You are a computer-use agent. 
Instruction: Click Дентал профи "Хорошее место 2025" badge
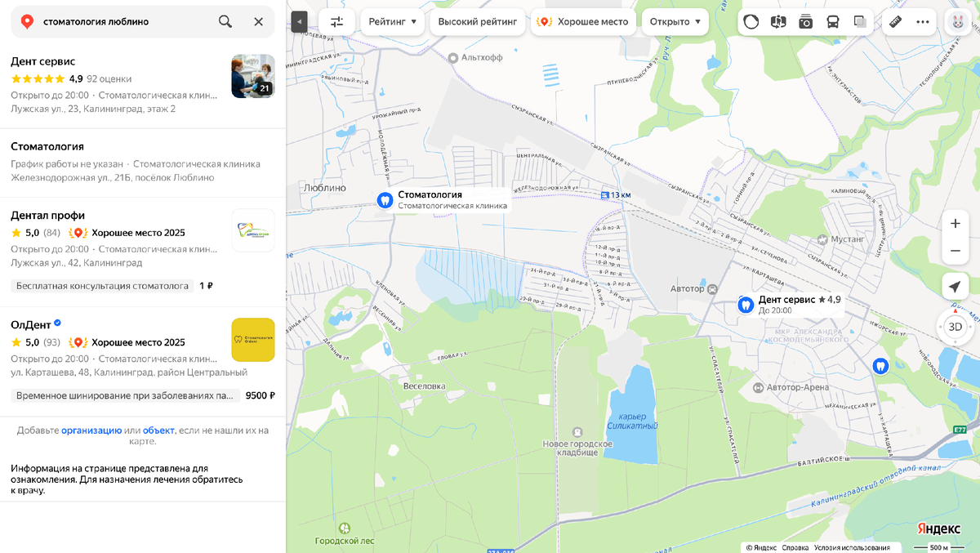pyautogui.click(x=127, y=233)
